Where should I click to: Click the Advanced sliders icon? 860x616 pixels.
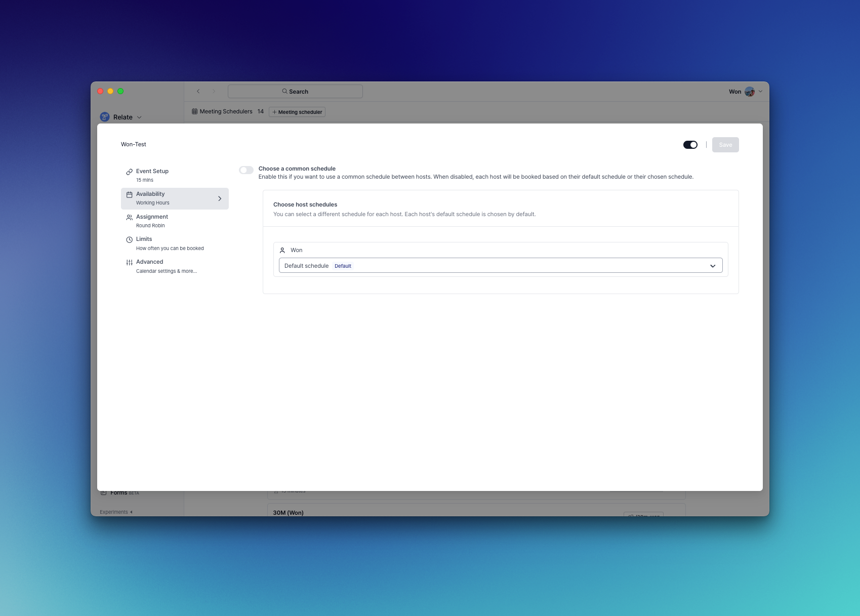pos(129,262)
